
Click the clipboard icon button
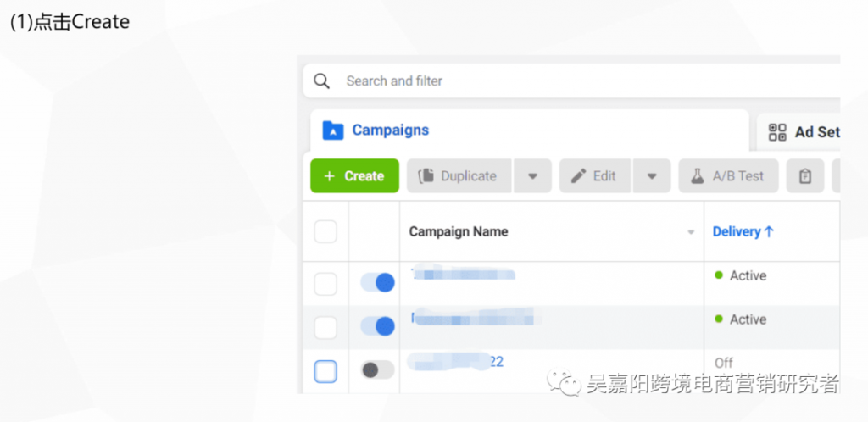[805, 176]
